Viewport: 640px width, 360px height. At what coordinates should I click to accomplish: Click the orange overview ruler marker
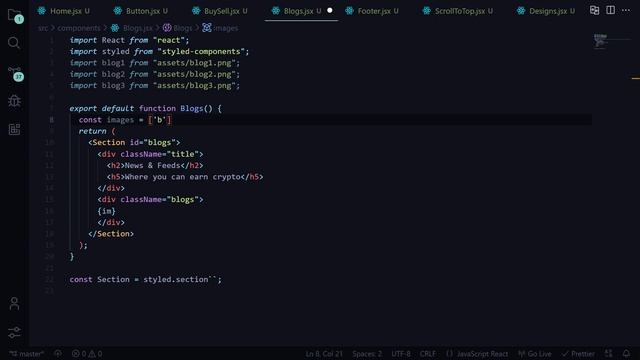click(x=636, y=78)
